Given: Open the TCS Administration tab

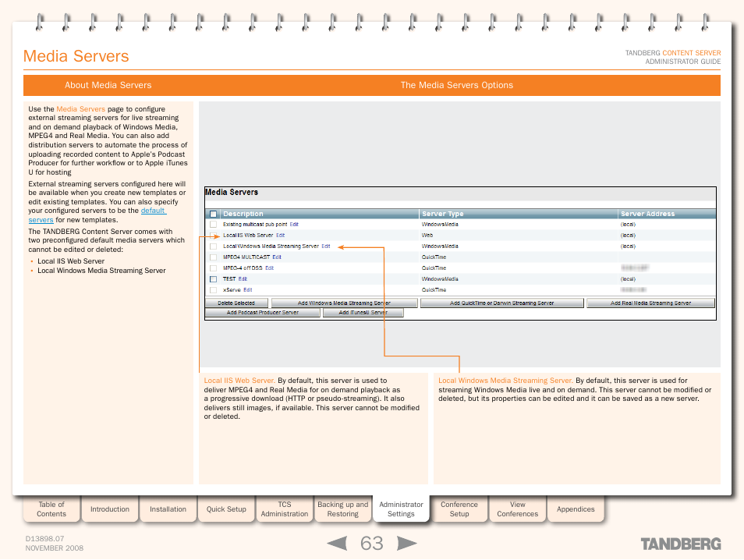Looking at the screenshot, I should [285, 509].
